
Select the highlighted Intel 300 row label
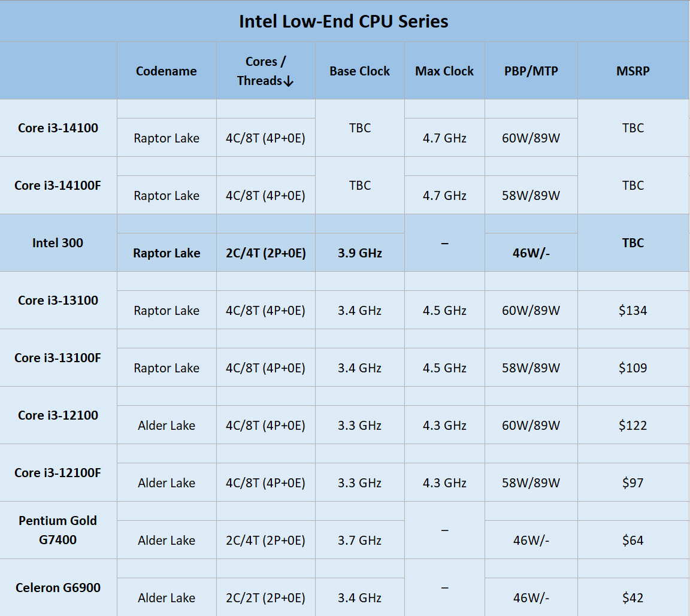[58, 243]
